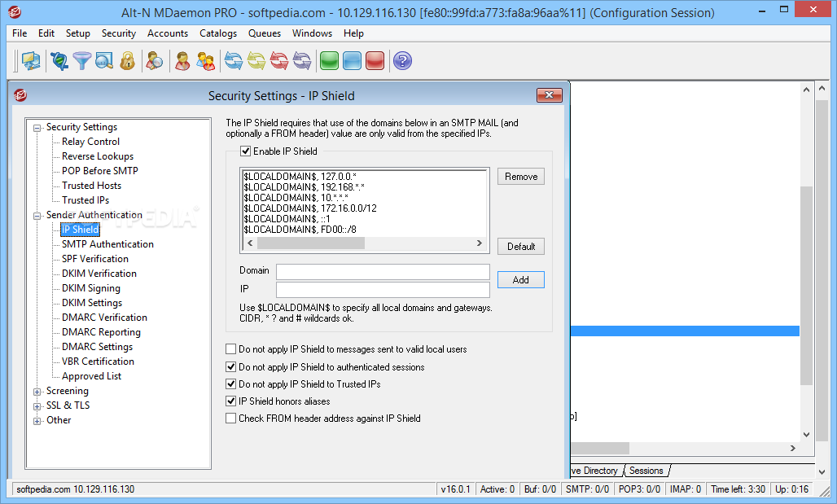Select the $LOCALDOMAIN$, FD00::/8 entry
Screen dimensions: 837x504
point(300,230)
